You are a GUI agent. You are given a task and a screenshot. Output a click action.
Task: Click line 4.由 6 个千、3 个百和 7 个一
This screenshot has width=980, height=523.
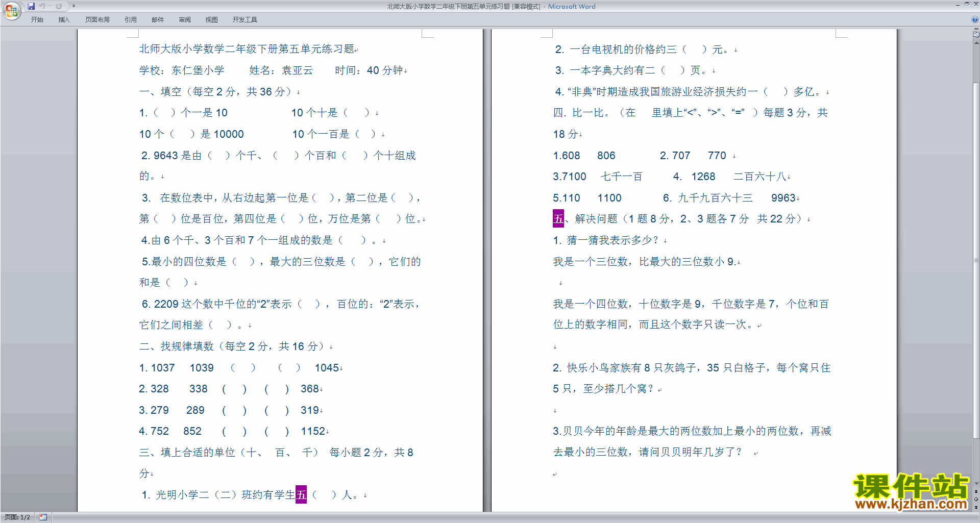[259, 240]
